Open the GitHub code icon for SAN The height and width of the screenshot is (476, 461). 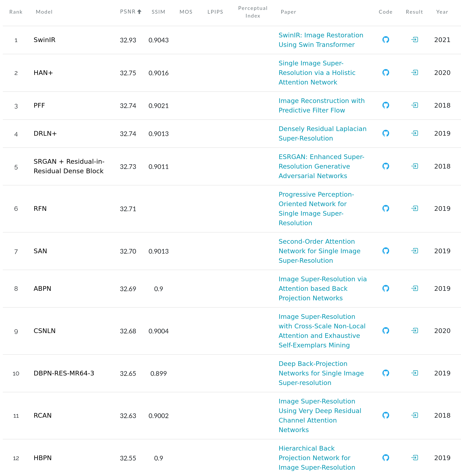(x=386, y=251)
